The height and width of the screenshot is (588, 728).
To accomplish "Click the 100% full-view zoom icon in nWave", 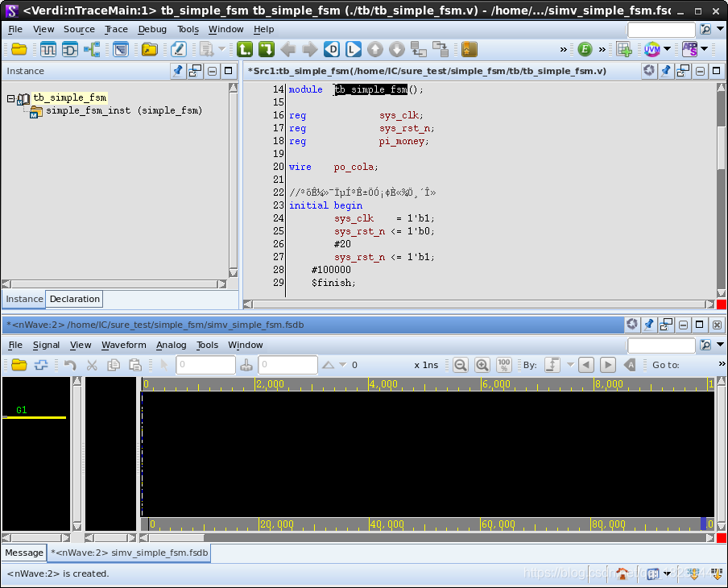I will point(503,364).
